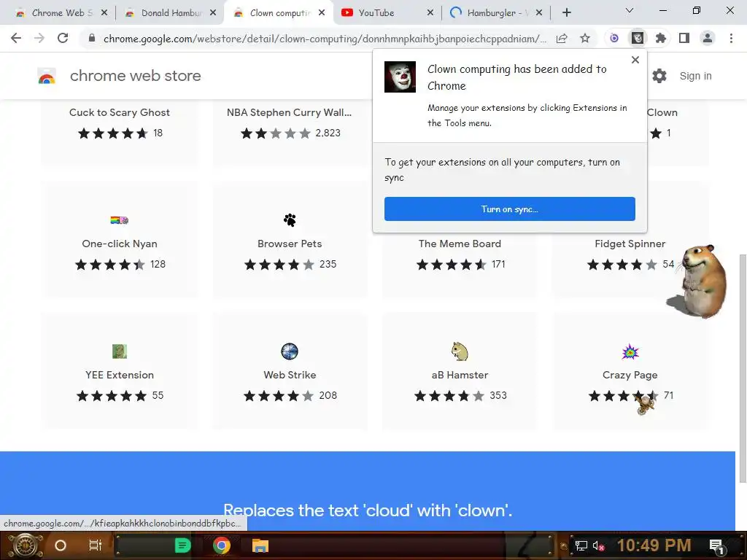This screenshot has height=560, width=747.
Task: Open the NBA Stephen Curry Wall extension
Action: pyautogui.click(x=289, y=112)
